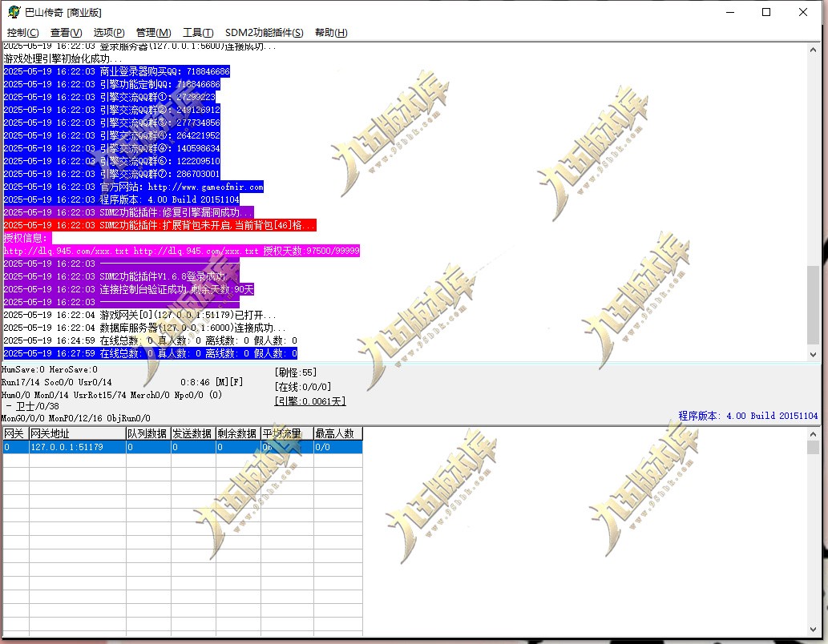Click the 游戏网关[0] 已打开 log line
The width and height of the screenshot is (828, 644).
pos(140,315)
